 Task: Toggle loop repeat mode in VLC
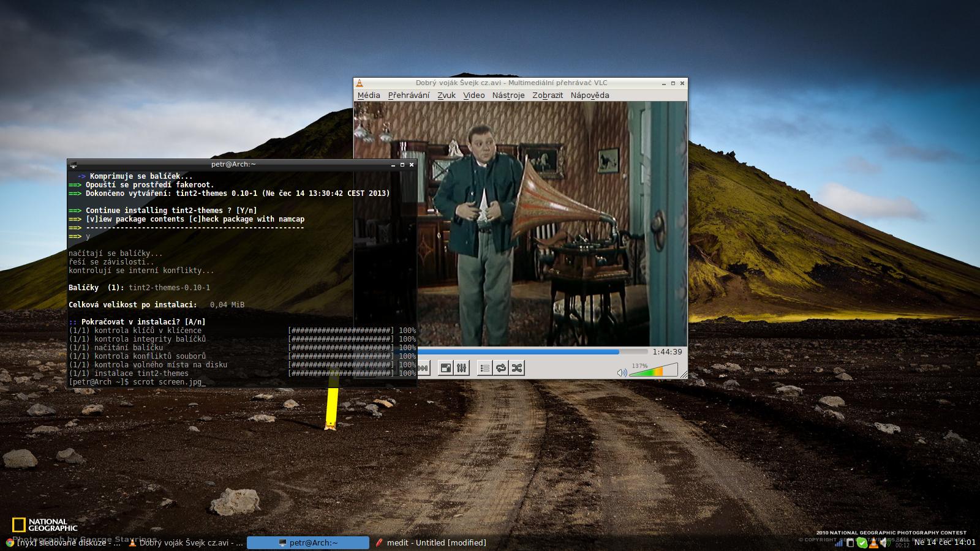[501, 368]
